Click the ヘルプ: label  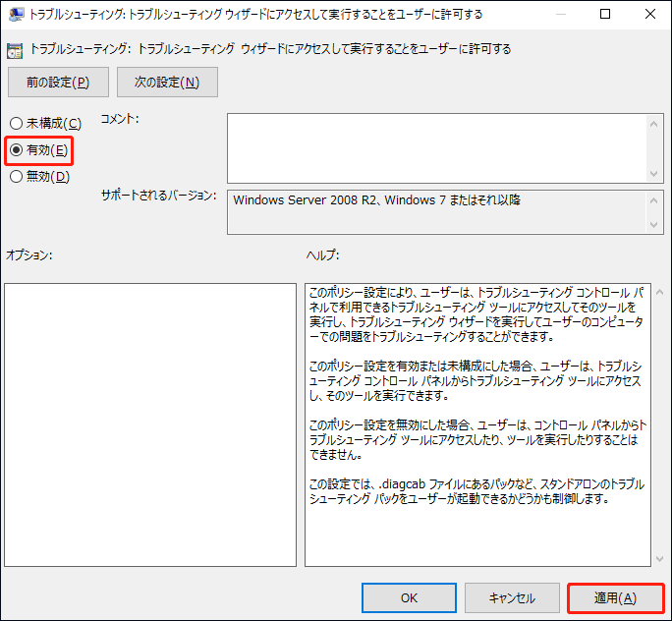(322, 255)
